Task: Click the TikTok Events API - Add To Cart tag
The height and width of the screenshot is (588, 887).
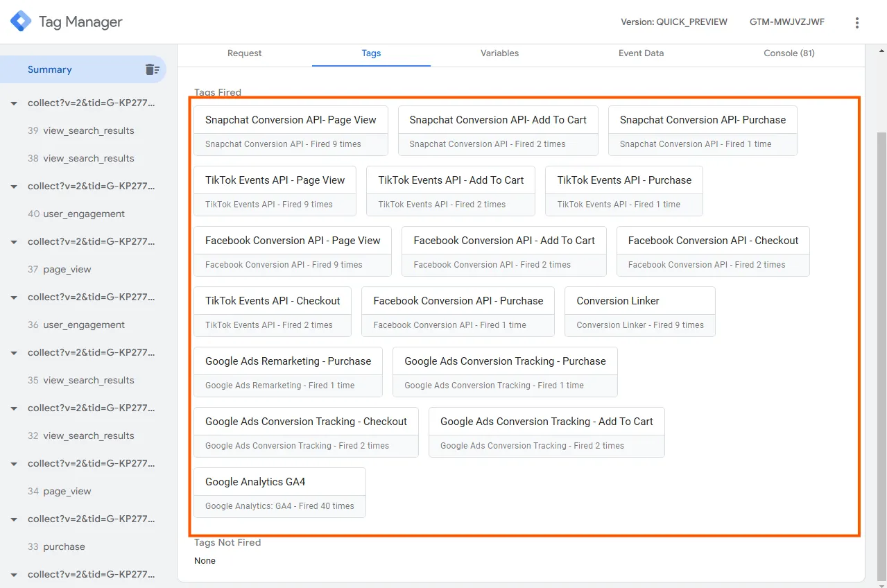Action: (x=451, y=191)
